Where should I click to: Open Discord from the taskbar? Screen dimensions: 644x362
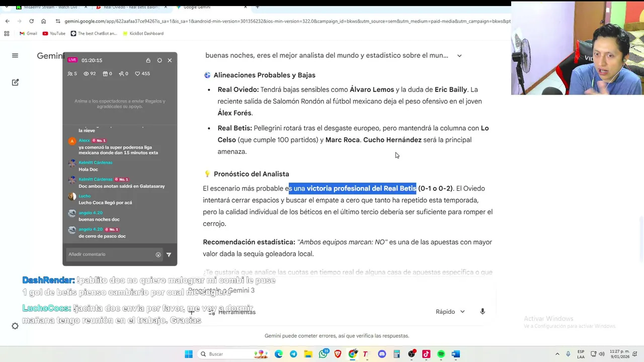pyautogui.click(x=382, y=354)
